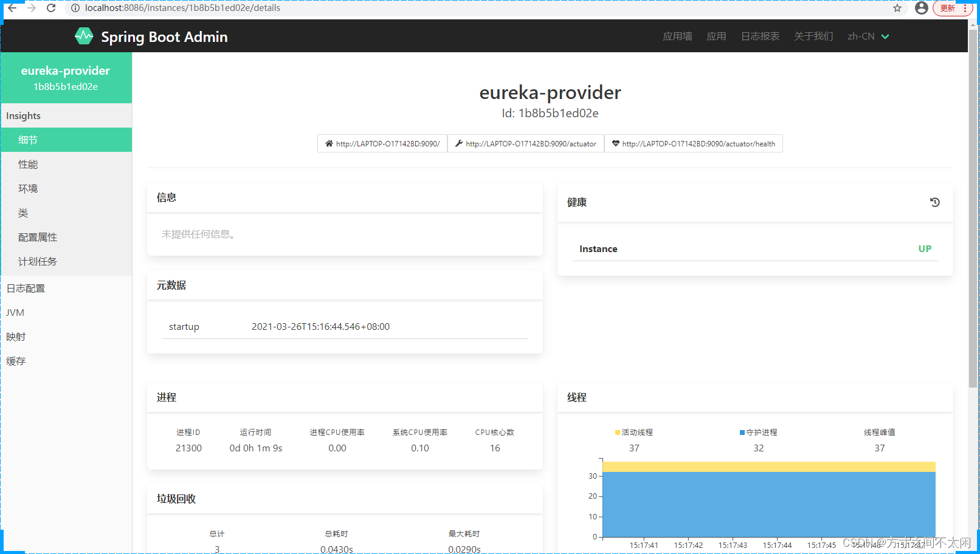
Task: Select 类 in the sidebar
Action: pyautogui.click(x=66, y=213)
